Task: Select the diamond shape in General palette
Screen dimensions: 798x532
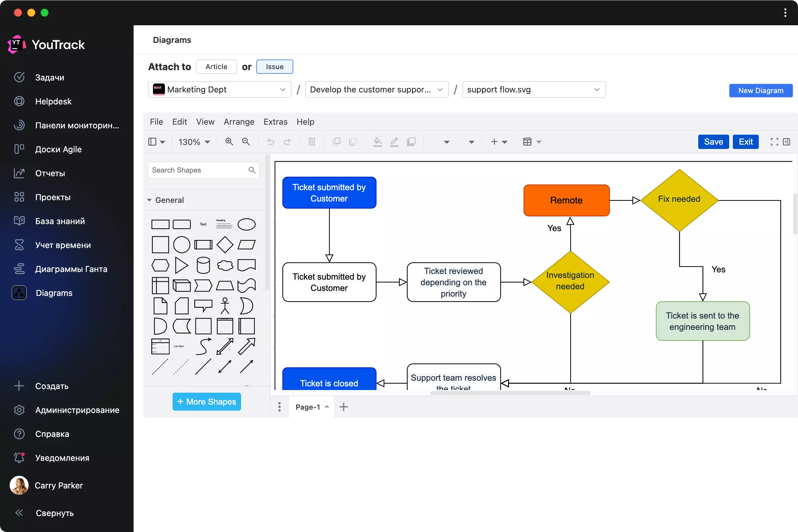Action: click(x=225, y=245)
